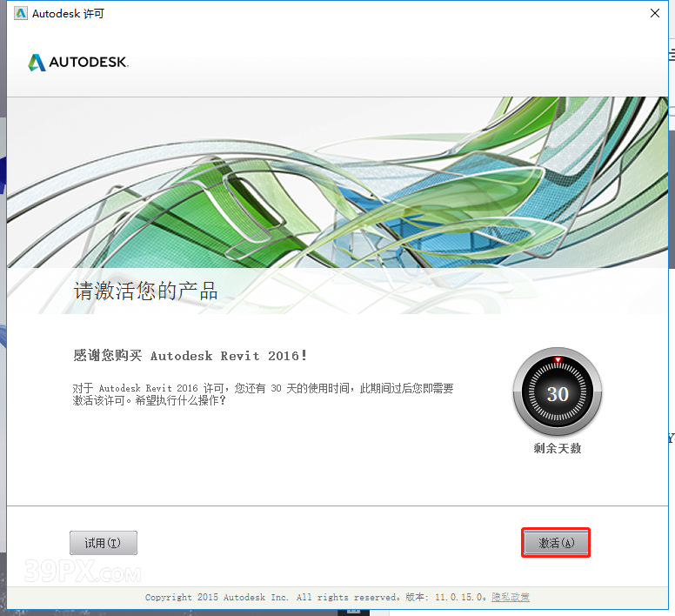Click the 激活(A) activate button

point(556,542)
